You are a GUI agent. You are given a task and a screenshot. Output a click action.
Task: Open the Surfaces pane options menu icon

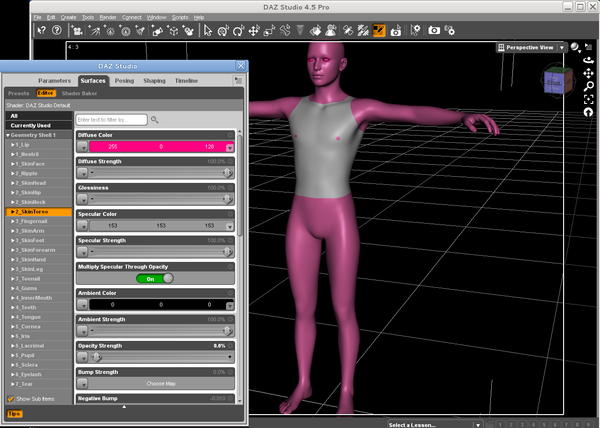click(x=238, y=80)
